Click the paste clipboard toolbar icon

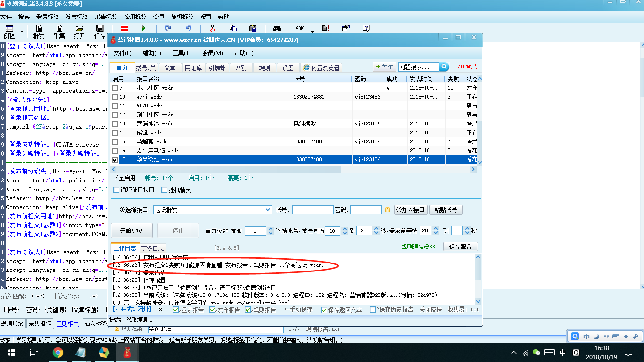point(254,28)
